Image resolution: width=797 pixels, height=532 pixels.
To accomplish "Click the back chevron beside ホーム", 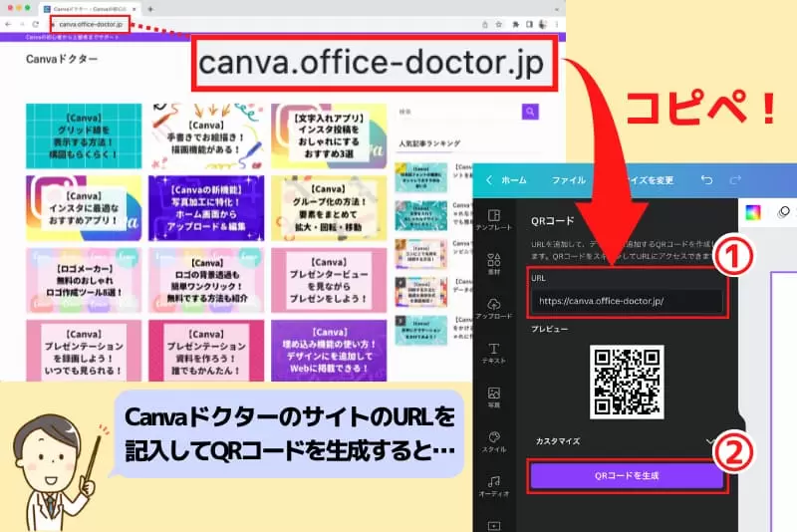I will point(489,180).
